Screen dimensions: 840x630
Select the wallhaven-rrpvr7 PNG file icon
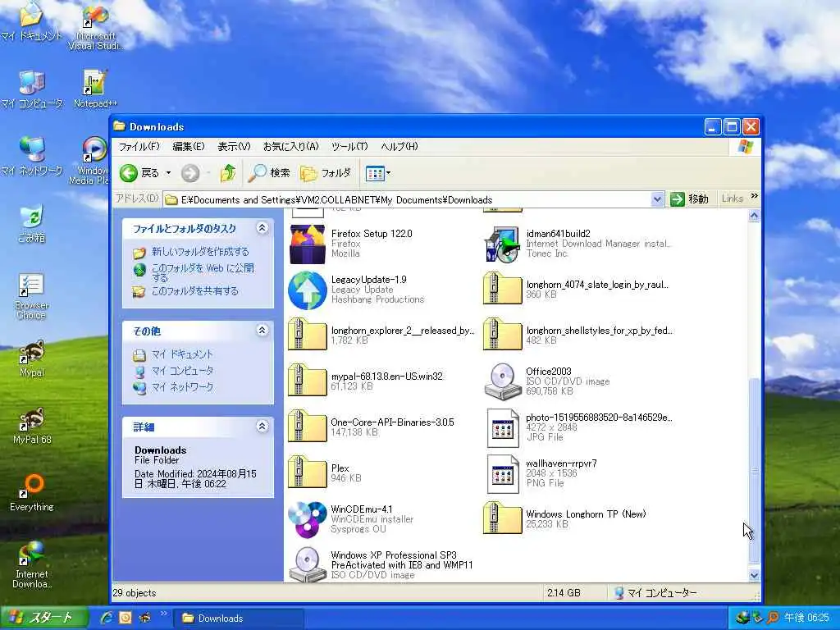(503, 474)
